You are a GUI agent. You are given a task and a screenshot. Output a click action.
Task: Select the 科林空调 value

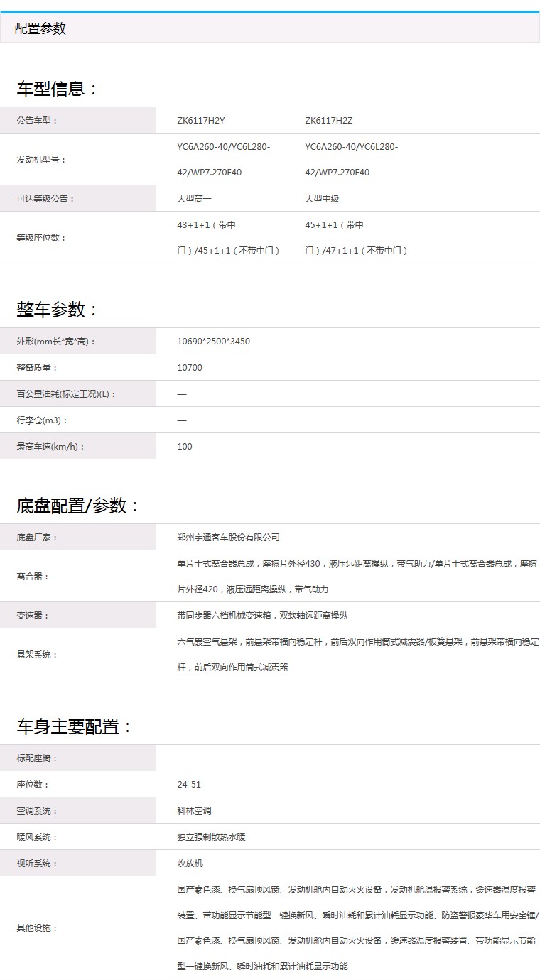click(x=194, y=811)
